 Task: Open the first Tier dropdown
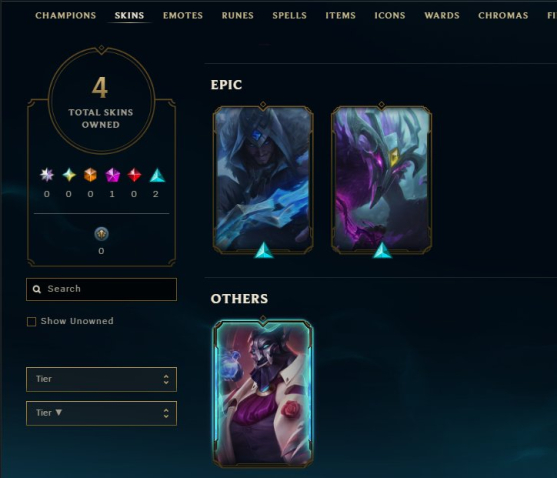[101, 379]
